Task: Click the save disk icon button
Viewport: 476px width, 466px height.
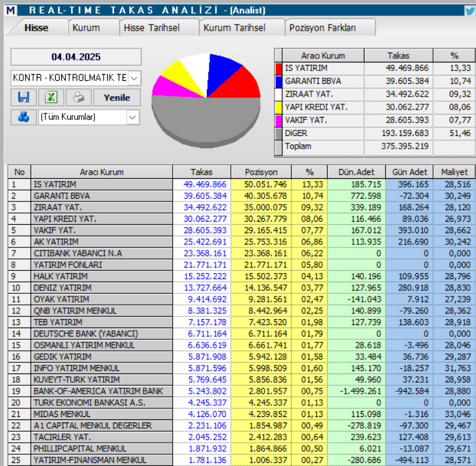Action: click(24, 97)
